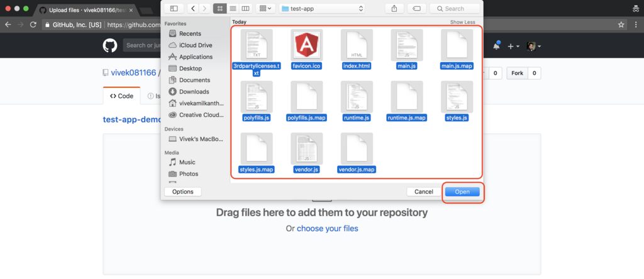
Task: Select the vendor.js.map file icon
Action: [x=357, y=148]
